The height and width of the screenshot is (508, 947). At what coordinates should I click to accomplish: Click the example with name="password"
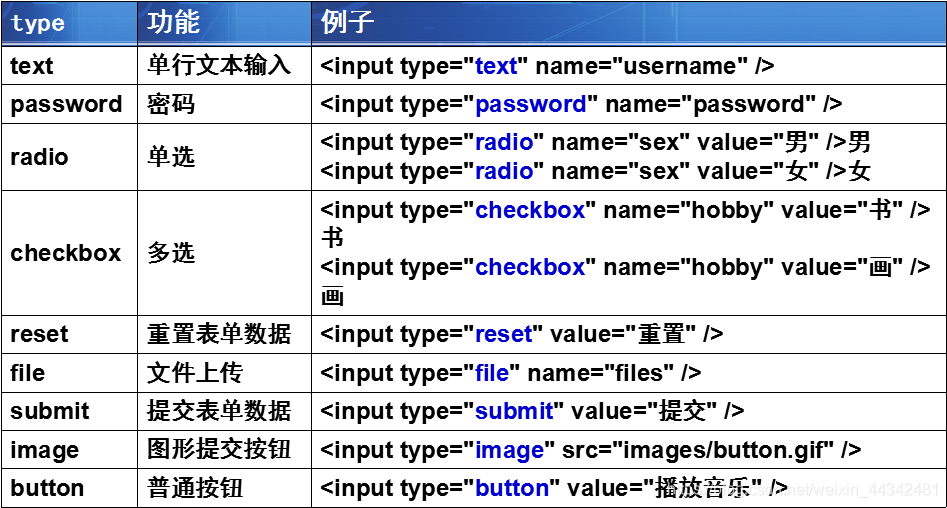pyautogui.click(x=581, y=104)
